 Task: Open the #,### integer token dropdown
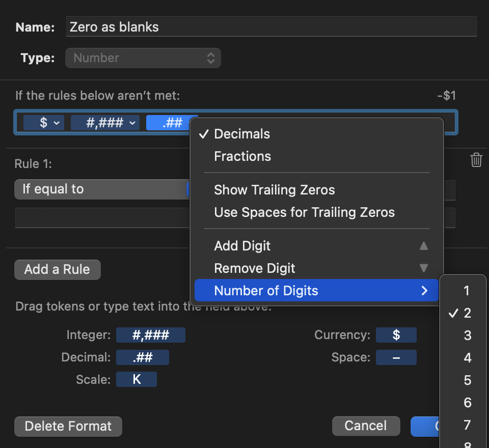click(105, 123)
